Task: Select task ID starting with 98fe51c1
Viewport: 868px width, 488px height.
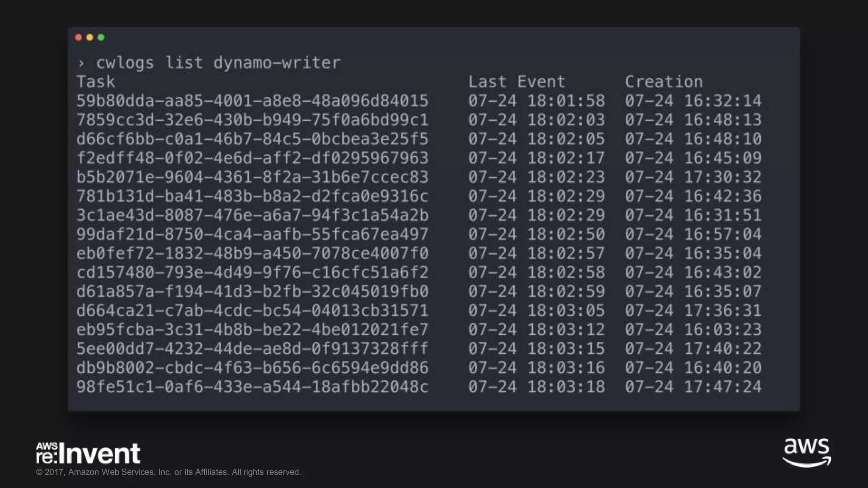Action: tap(253, 387)
